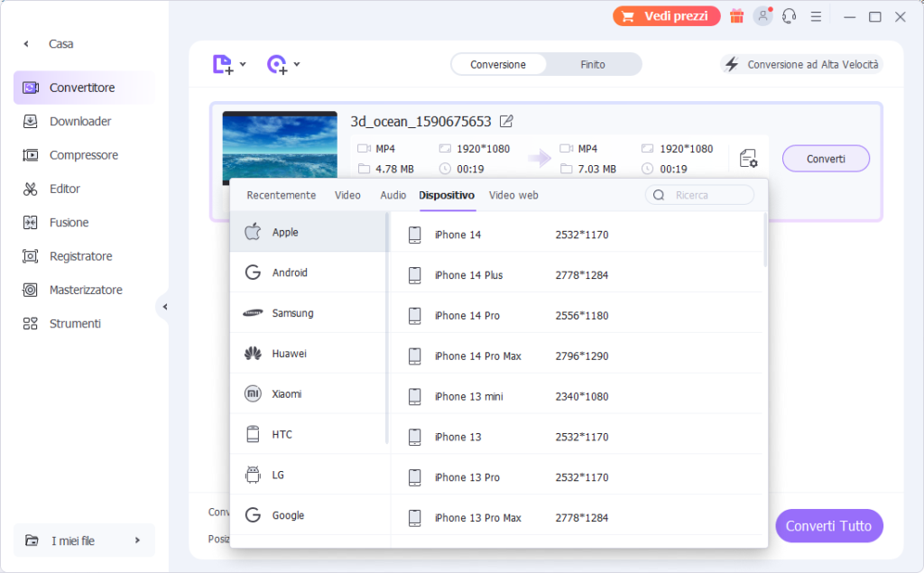Select the Video web tab
924x573 pixels.
[513, 195]
